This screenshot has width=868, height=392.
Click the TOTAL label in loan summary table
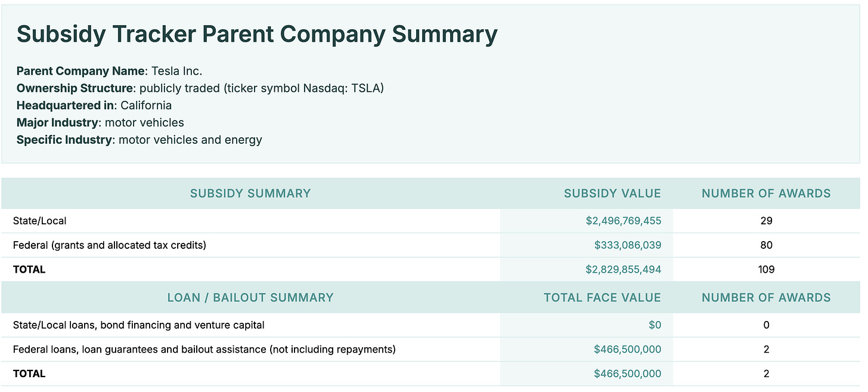click(x=29, y=374)
